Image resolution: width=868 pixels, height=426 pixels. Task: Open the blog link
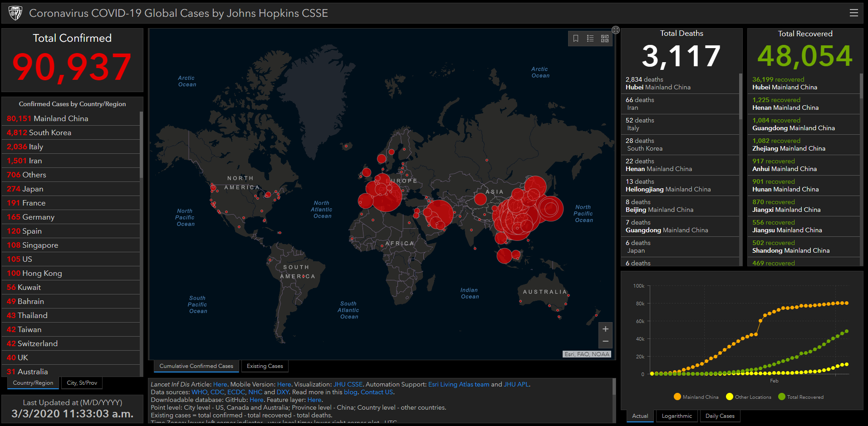coord(350,392)
